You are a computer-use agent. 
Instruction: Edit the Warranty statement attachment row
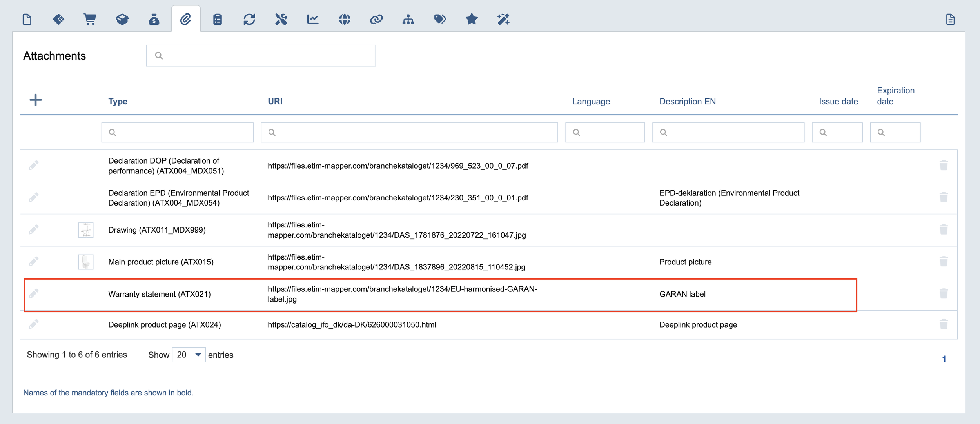coord(34,293)
